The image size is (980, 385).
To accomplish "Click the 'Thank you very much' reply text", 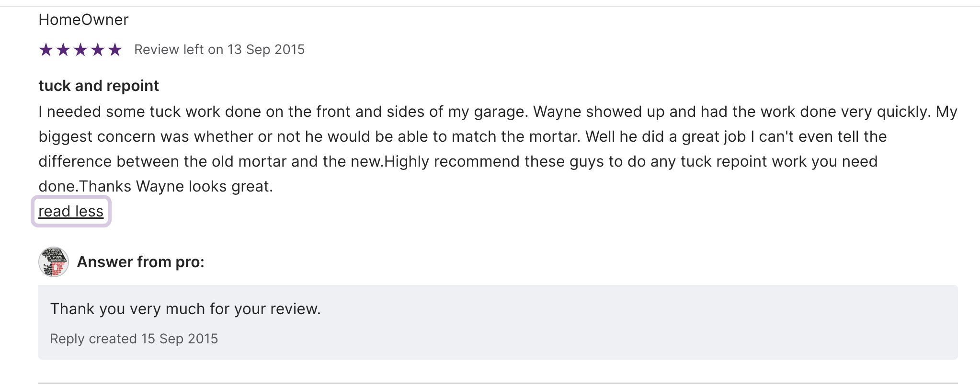I will (185, 309).
